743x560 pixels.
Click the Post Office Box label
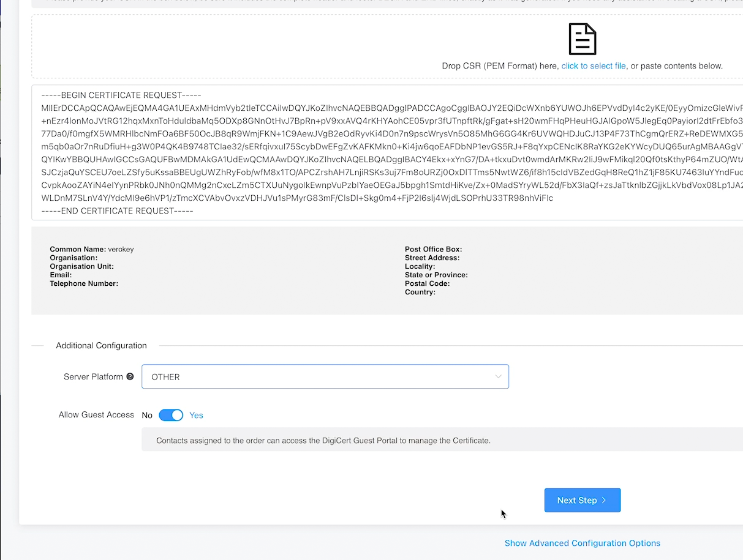pos(433,249)
